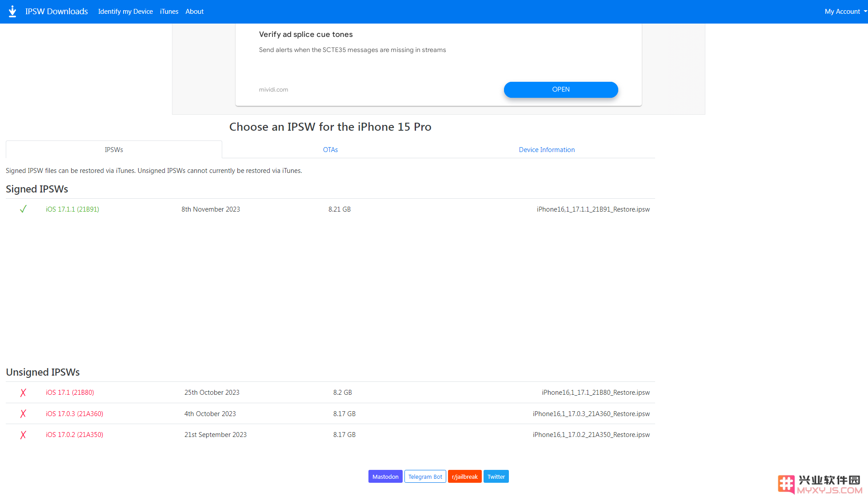Open iOS 17.0.3 (21A360) firmware link
This screenshot has width=868, height=501.
tap(74, 414)
